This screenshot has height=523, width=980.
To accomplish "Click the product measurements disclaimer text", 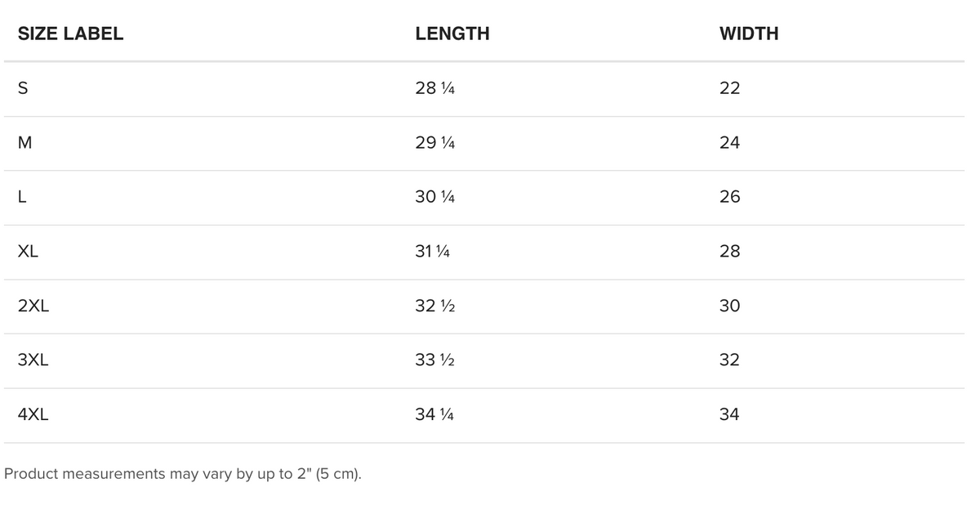I will click(x=183, y=474).
